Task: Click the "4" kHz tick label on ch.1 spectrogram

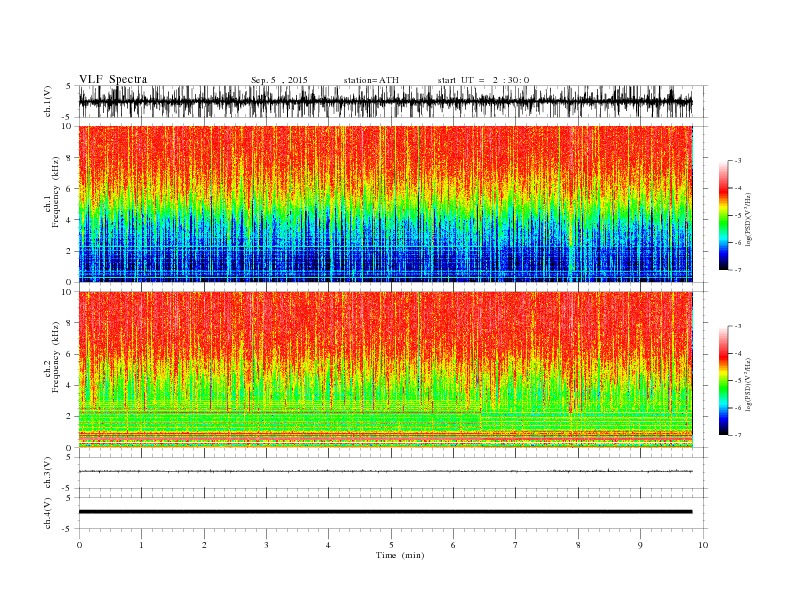Action: point(69,220)
